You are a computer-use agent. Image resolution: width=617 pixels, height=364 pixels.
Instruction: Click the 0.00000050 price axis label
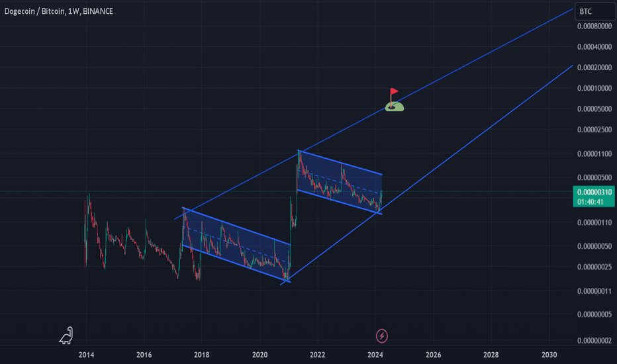click(x=594, y=246)
